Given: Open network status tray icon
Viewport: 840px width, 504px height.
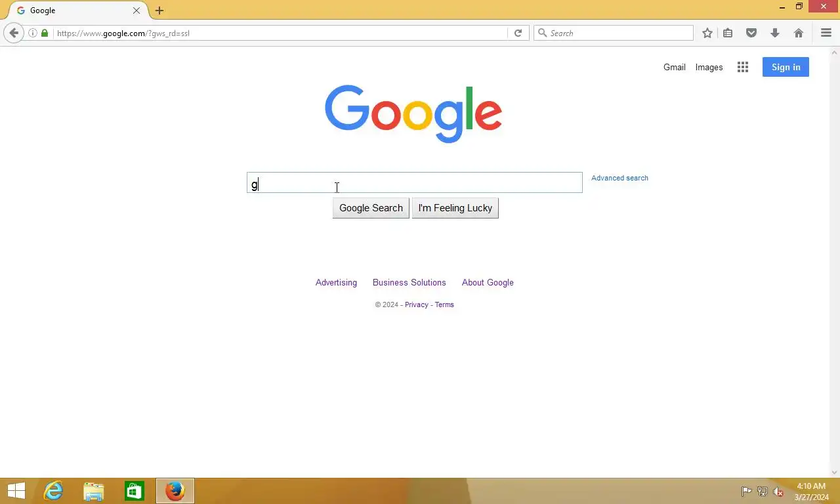Looking at the screenshot, I should 763,492.
